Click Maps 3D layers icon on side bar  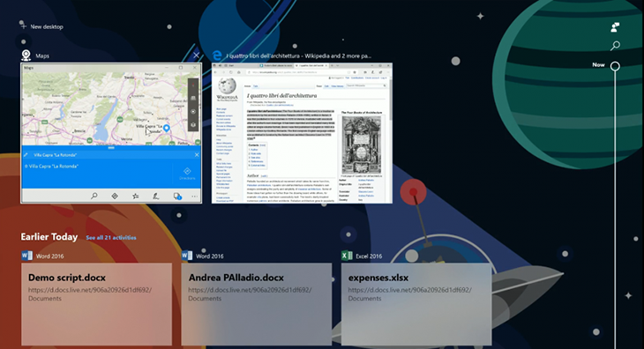point(193,124)
